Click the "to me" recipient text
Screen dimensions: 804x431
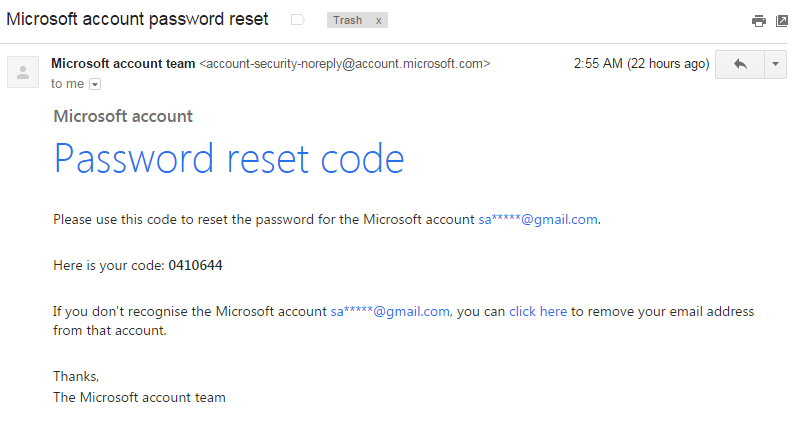point(68,85)
